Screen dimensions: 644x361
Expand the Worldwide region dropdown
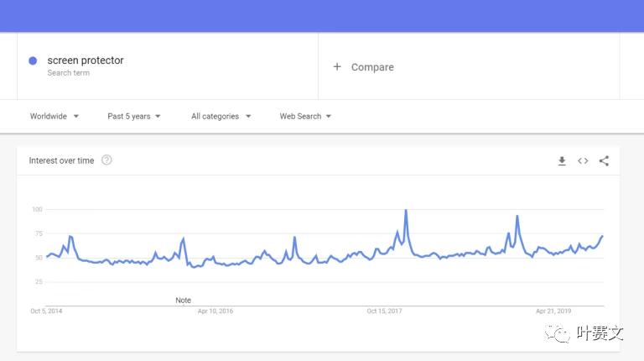click(x=55, y=117)
